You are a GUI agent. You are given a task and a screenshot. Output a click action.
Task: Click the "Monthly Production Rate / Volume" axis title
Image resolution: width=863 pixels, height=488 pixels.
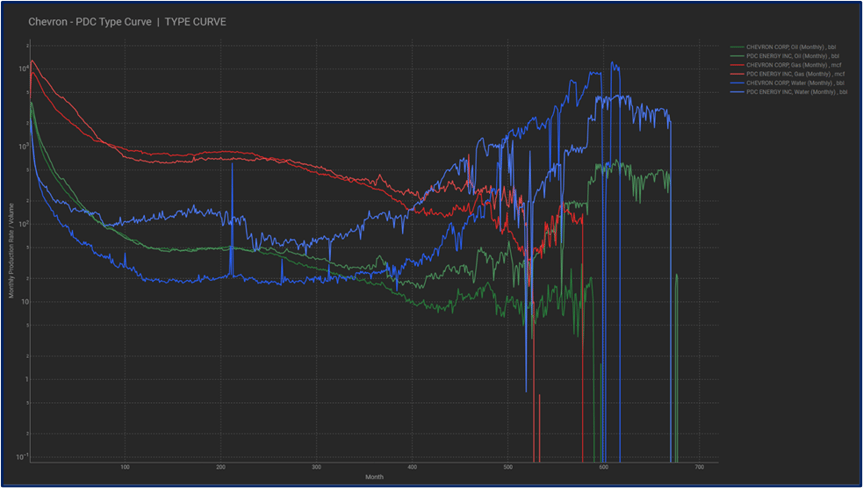coord(11,250)
